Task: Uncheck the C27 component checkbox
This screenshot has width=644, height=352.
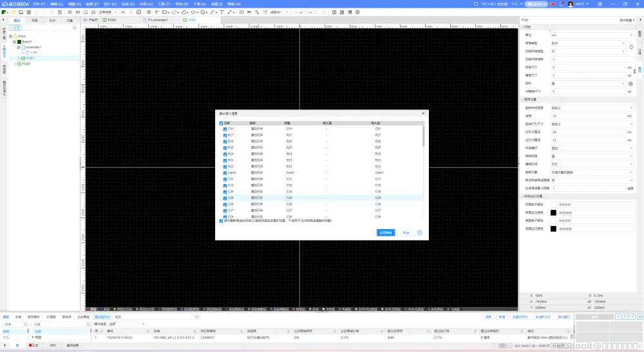Action: coord(225,211)
